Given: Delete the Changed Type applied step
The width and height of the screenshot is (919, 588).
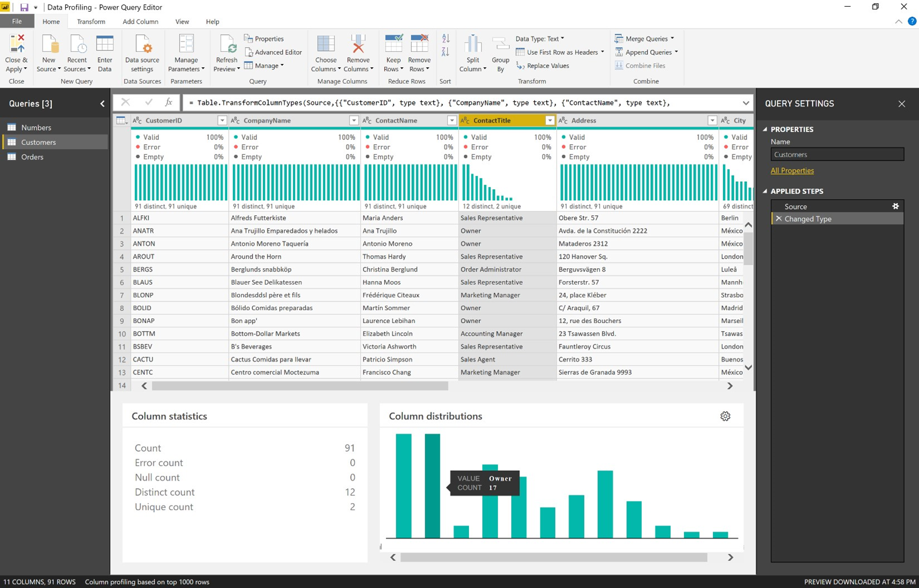Looking at the screenshot, I should 779,219.
